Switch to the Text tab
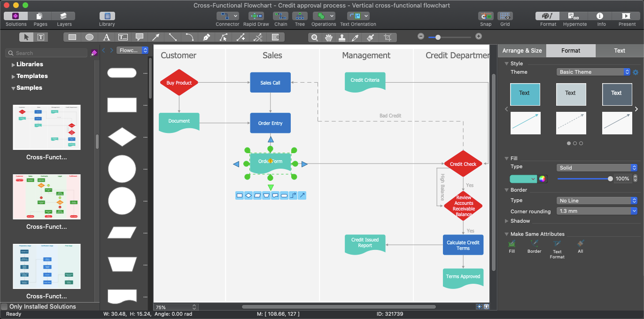The height and width of the screenshot is (319, 644). coord(620,51)
